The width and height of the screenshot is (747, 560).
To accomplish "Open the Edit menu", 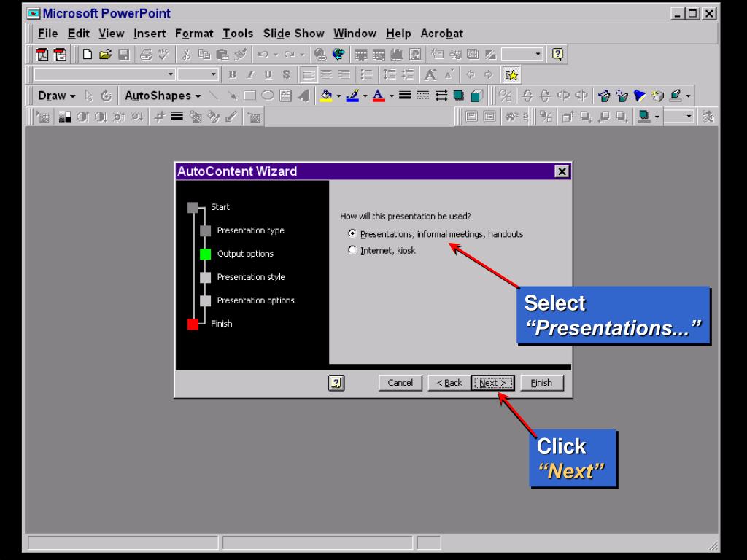I will tap(79, 34).
